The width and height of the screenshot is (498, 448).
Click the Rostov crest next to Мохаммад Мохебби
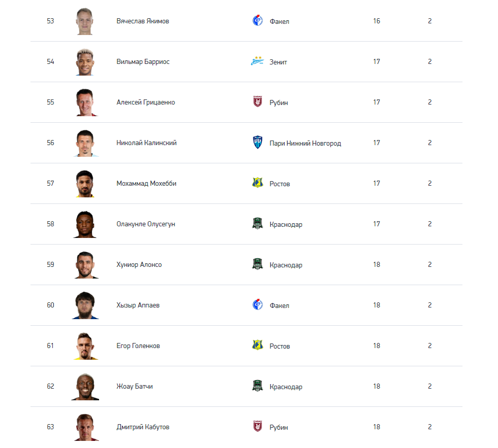tap(257, 183)
